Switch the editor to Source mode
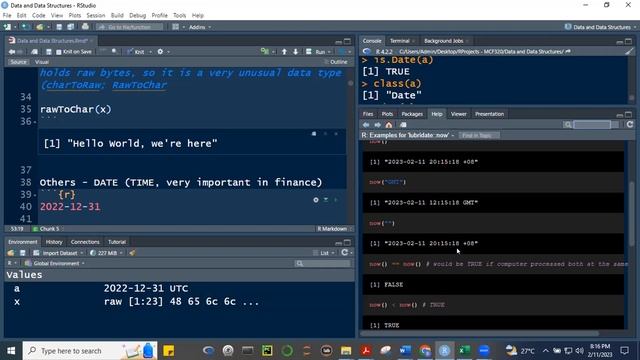This screenshot has height=360, width=640. pos(18,62)
